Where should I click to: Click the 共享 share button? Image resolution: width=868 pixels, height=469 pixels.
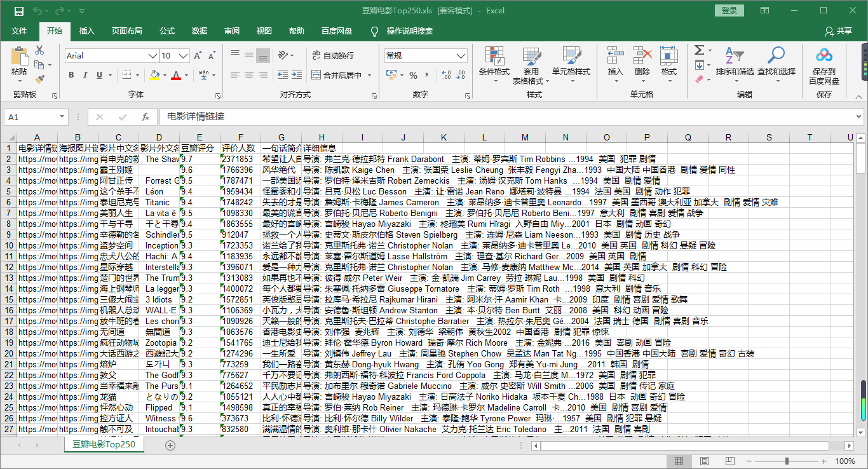(x=837, y=31)
